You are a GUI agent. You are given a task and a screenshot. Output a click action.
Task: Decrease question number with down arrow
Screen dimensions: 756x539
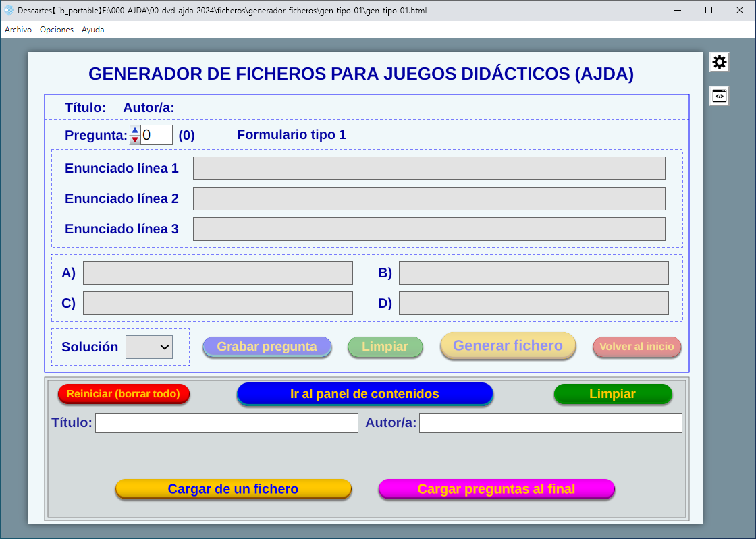[x=134, y=139]
